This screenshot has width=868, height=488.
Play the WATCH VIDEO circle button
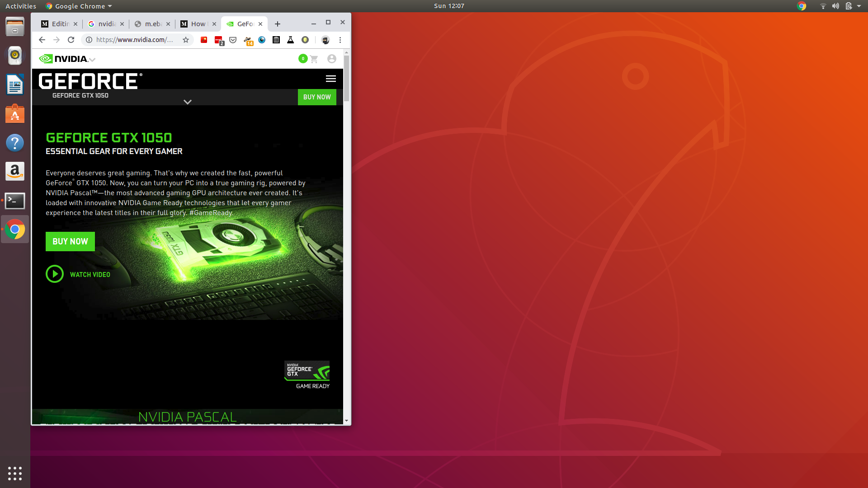click(x=55, y=274)
